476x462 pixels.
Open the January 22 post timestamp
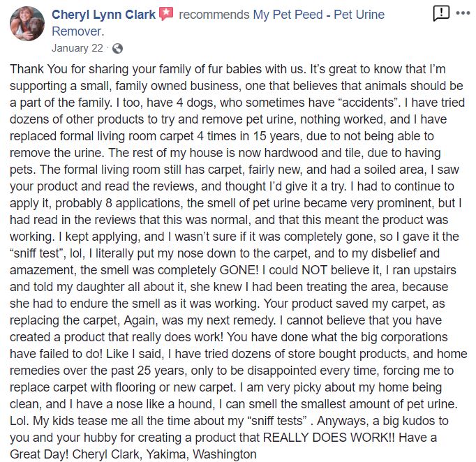tap(77, 48)
